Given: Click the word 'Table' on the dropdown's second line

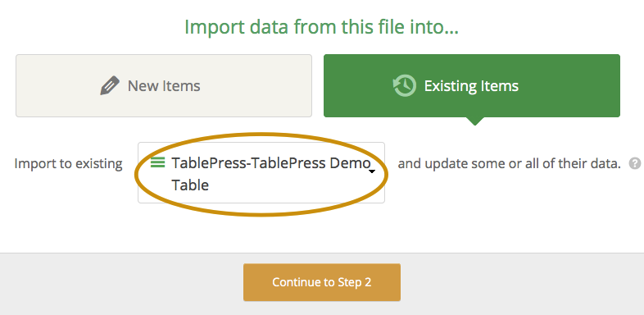Looking at the screenshot, I should pyautogui.click(x=190, y=185).
